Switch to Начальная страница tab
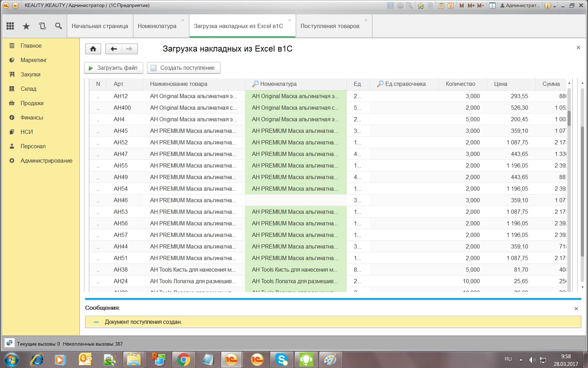 100,26
